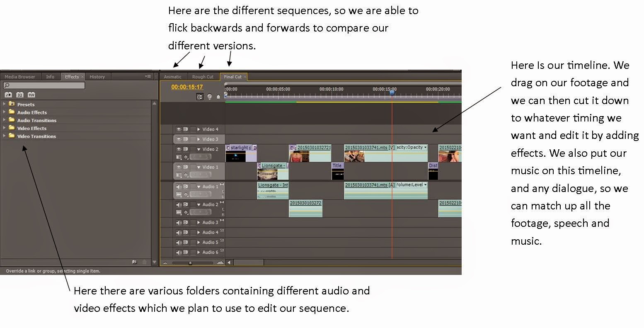Mute the Audio 3 track speaker toggle
This screenshot has height=328, width=644.
(179, 223)
